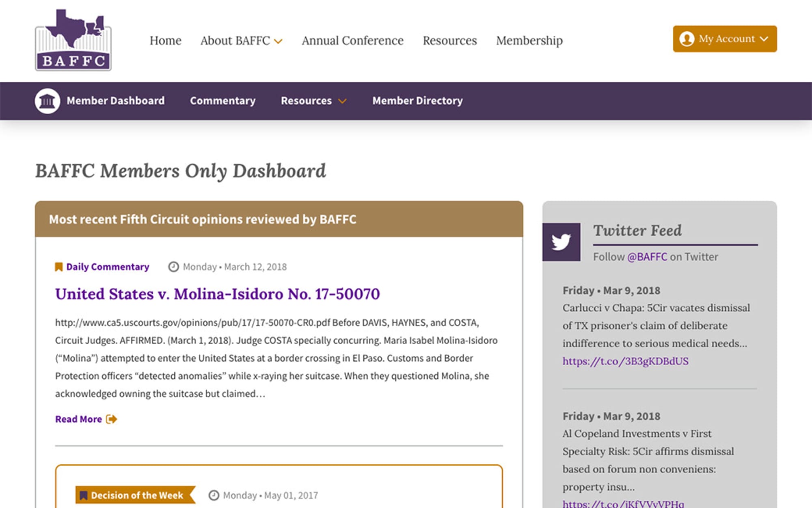Click the first 'Friday • Mar 9, 2018' tweet date

(611, 291)
